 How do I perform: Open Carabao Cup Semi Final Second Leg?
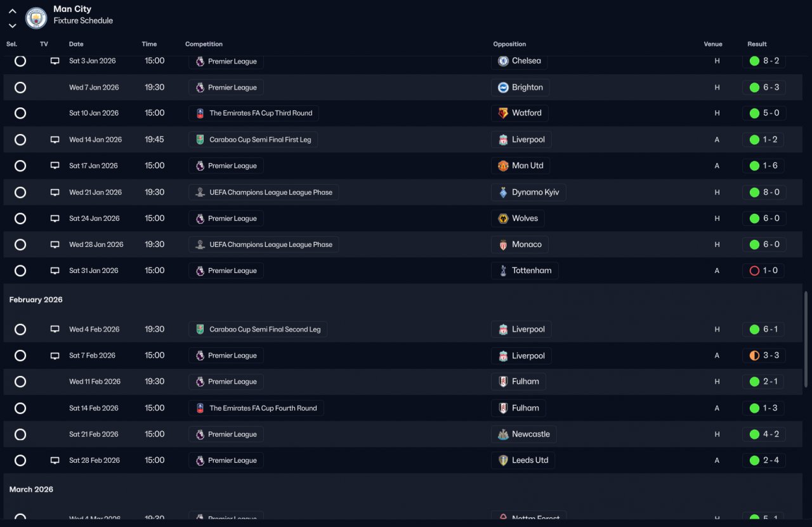[x=258, y=330]
